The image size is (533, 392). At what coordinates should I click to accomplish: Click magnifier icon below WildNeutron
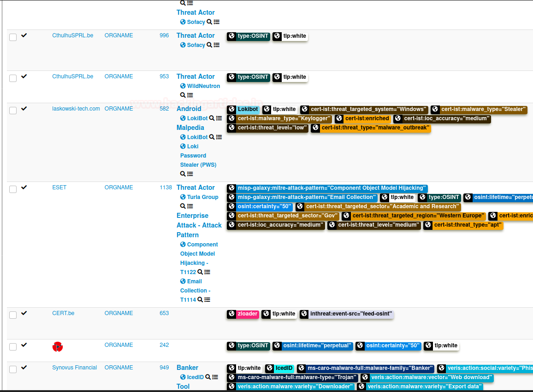183,95
